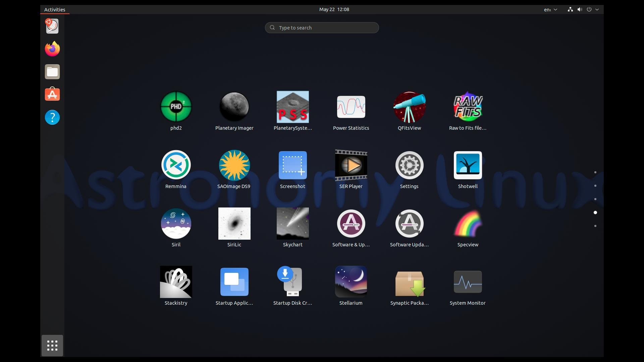This screenshot has height=362, width=644.
Task: Open Stellarium planetarium
Action: click(351, 282)
